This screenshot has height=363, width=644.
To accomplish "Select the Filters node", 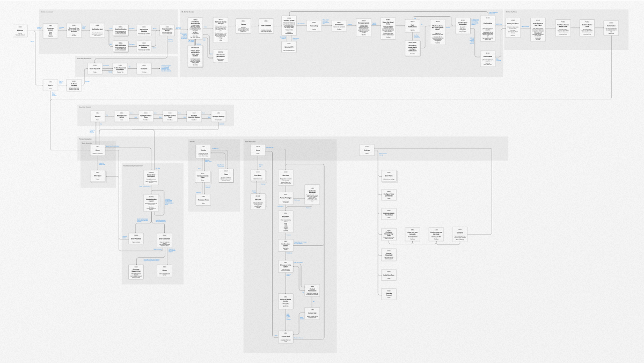I will click(x=226, y=175).
